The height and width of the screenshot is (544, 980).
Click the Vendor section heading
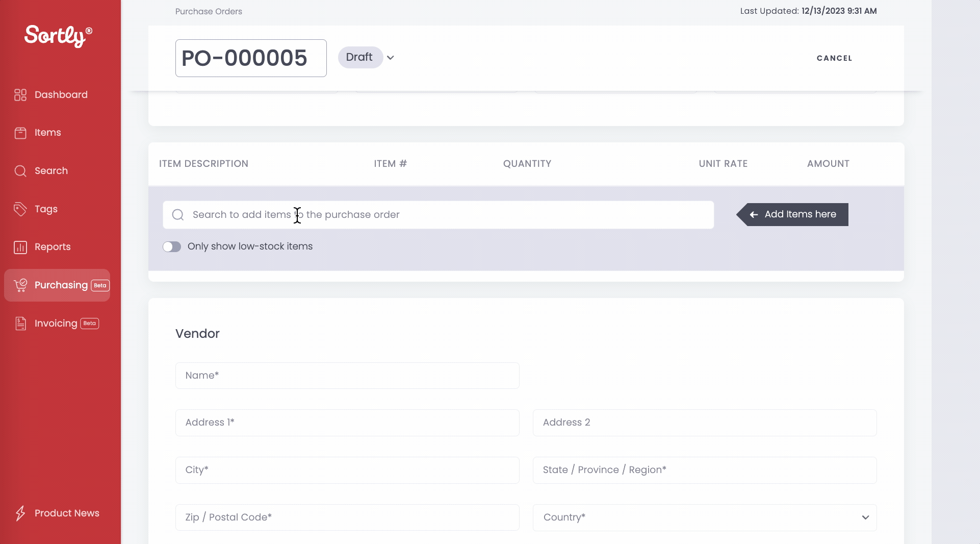coord(197,334)
